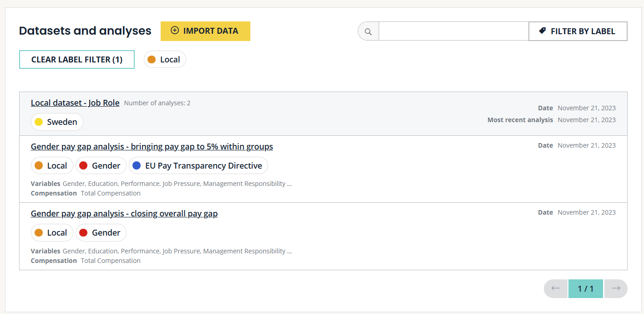Click the 1 / 1 page indicator
Screen dimensions: 644x314
click(x=585, y=288)
